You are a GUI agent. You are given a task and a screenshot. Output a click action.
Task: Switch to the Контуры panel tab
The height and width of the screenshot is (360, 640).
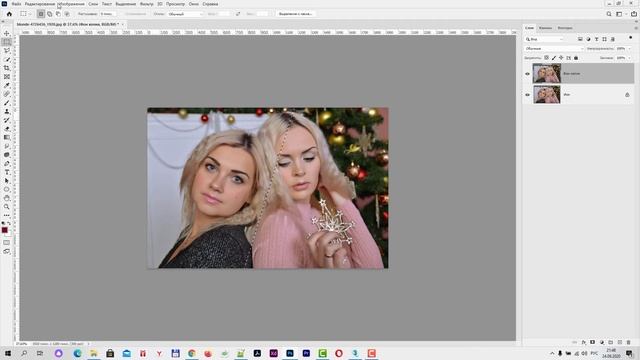(x=565, y=28)
